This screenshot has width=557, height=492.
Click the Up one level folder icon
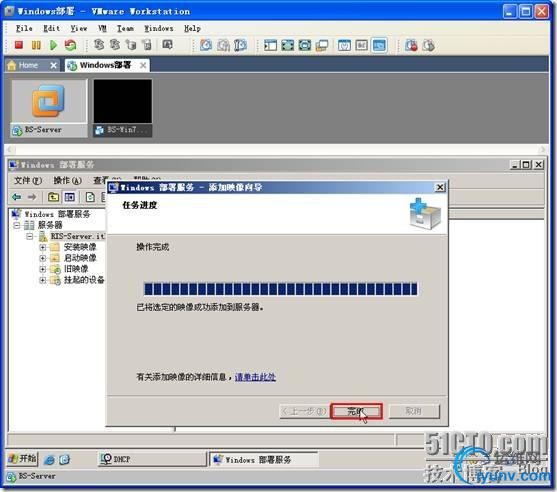[x=53, y=196]
